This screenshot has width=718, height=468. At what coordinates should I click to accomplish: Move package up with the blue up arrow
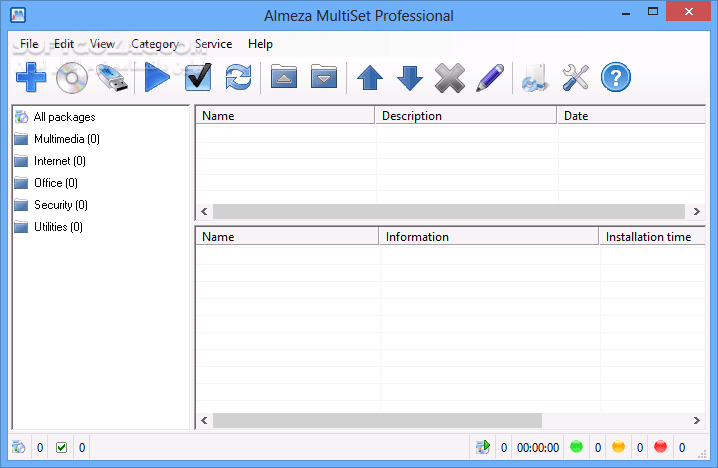(370, 78)
